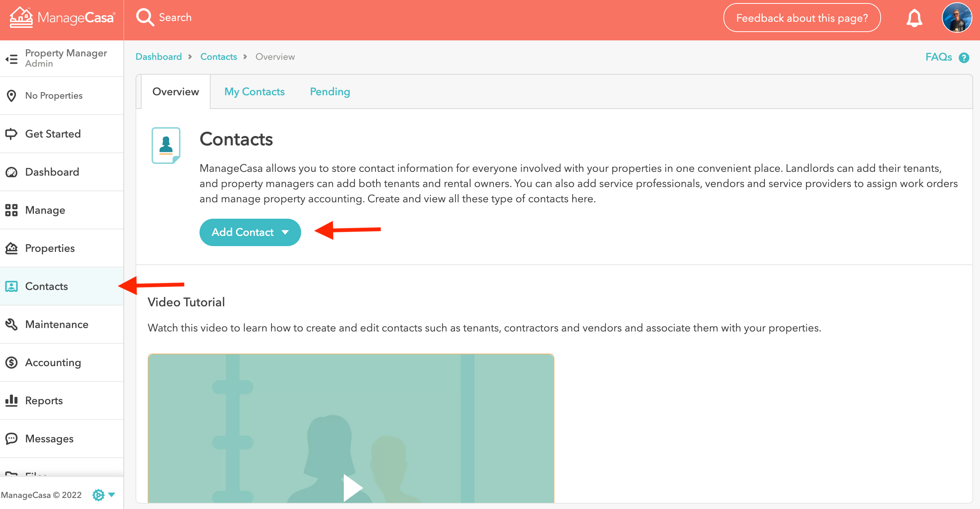The image size is (980, 509).
Task: Open Accounting in the sidebar
Action: coord(62,362)
